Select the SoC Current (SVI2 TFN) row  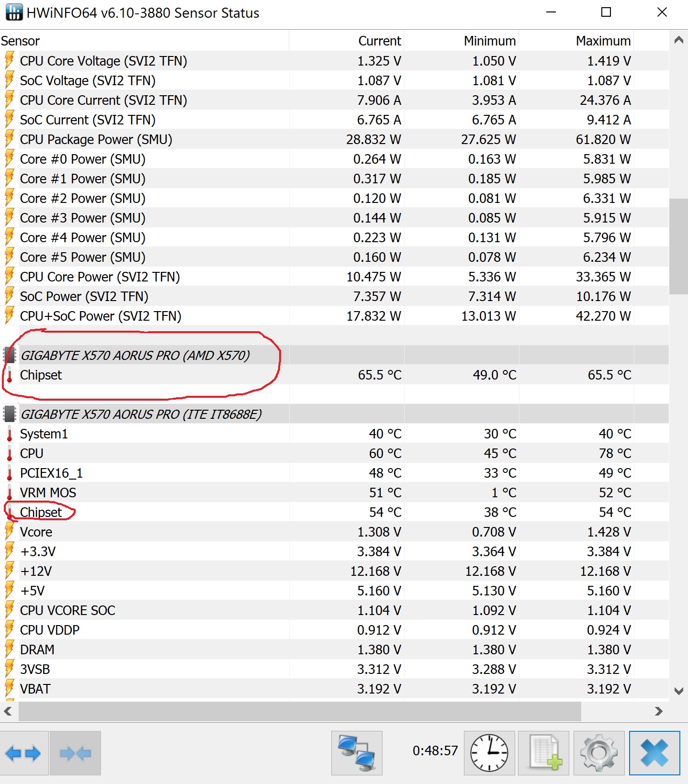[334, 120]
